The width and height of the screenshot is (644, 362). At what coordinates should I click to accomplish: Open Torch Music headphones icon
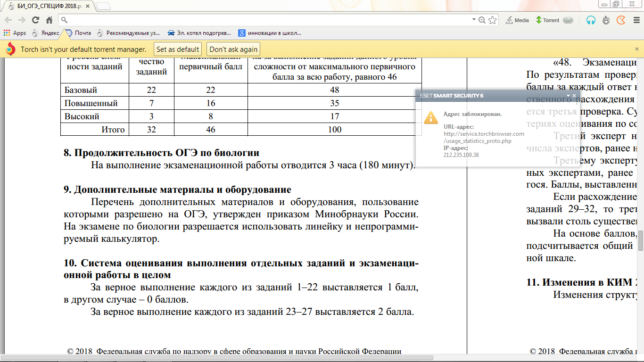pyautogui.click(x=591, y=20)
